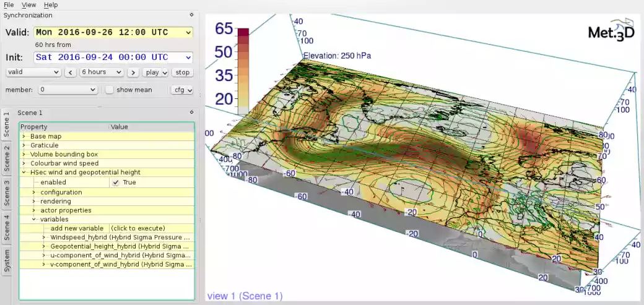Screen dimensions: 644x305
Task: Expand the Colourbar wind speed property
Action: coord(24,163)
